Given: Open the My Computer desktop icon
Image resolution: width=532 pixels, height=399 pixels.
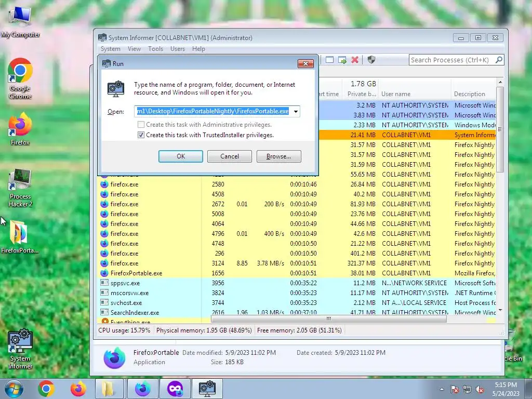Looking at the screenshot, I should [20, 21].
